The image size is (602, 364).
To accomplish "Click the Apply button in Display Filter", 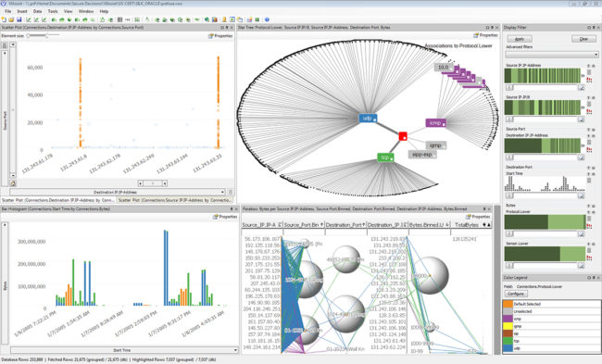I will click(520, 39).
